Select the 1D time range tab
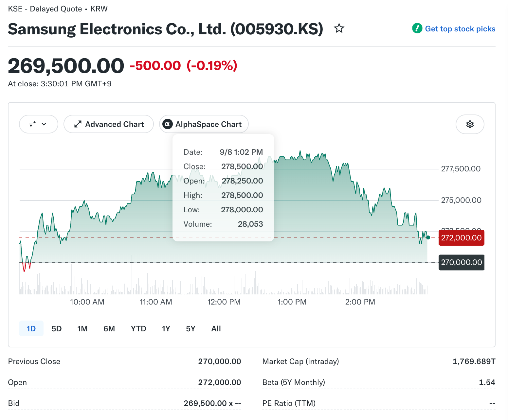508x420 pixels. (31, 329)
